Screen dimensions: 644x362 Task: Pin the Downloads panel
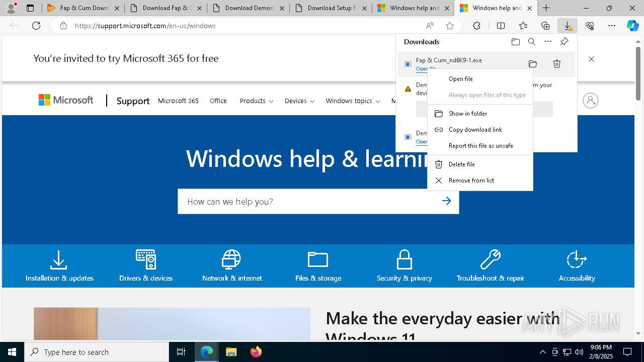[564, 42]
